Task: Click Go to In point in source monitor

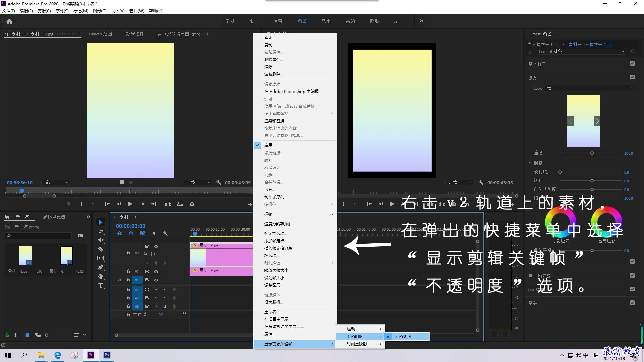Action: tap(107, 204)
